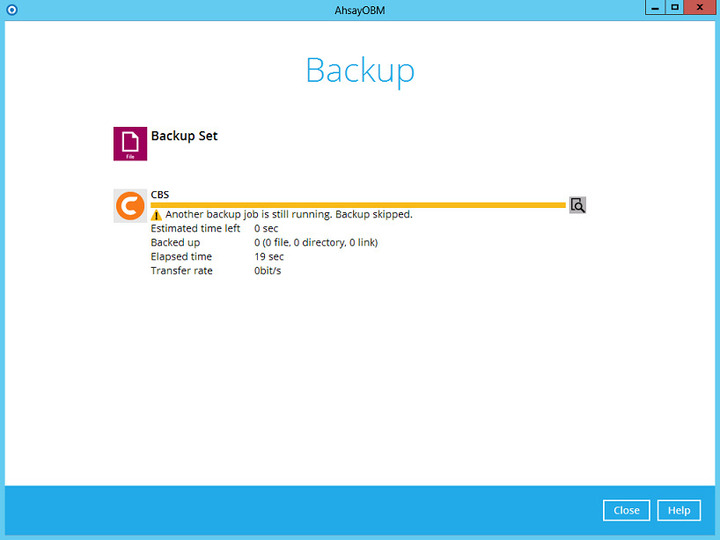This screenshot has height=540, width=720.
Task: Click the yellow warning triangle icon
Action: click(157, 215)
